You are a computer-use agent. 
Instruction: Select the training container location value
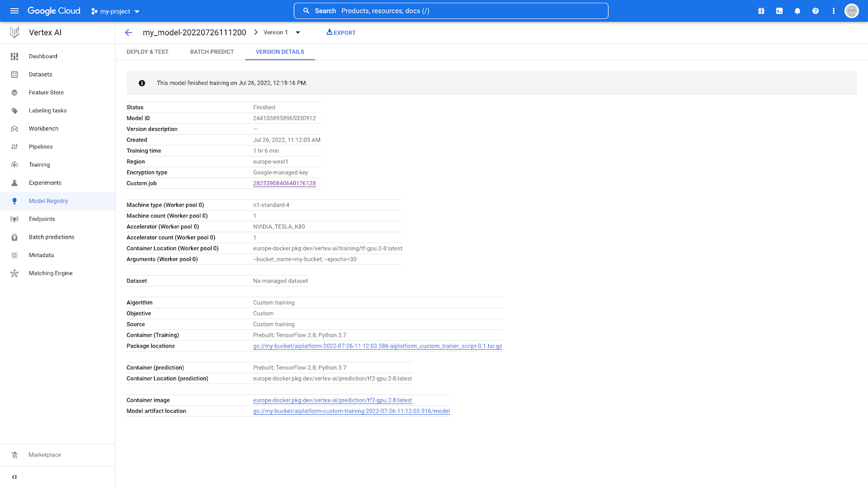tap(328, 248)
